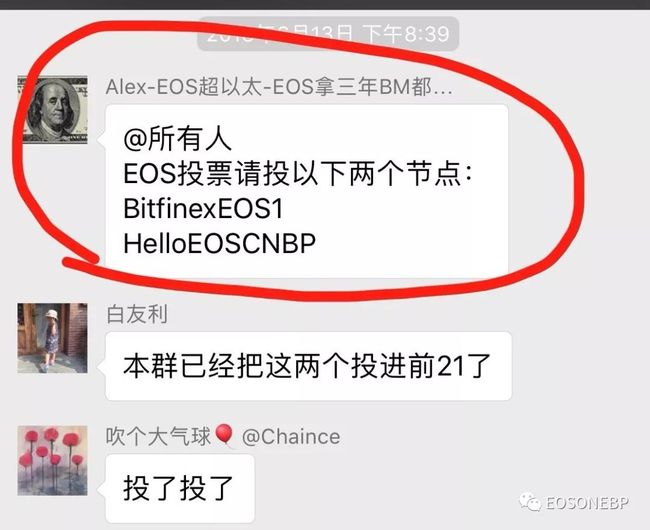650x530 pixels.
Task: Select the EOSONEBP watermark text
Action: pyautogui.click(x=587, y=503)
